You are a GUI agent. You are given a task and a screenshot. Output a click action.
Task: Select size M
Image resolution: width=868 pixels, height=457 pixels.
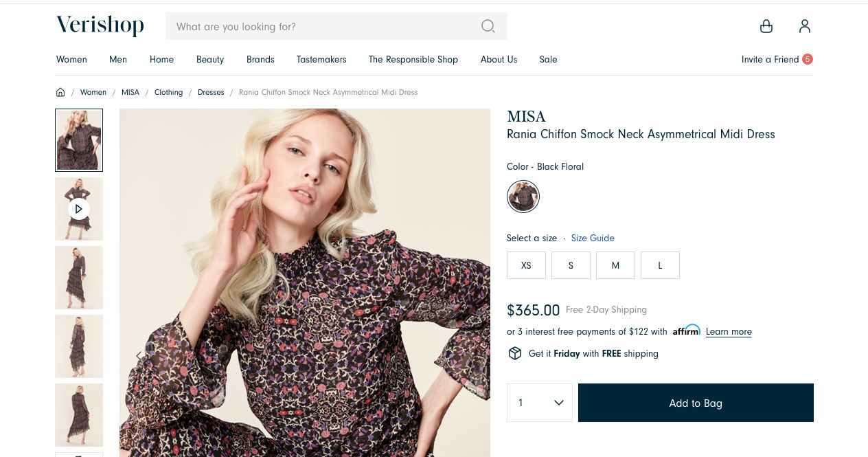[x=615, y=265]
